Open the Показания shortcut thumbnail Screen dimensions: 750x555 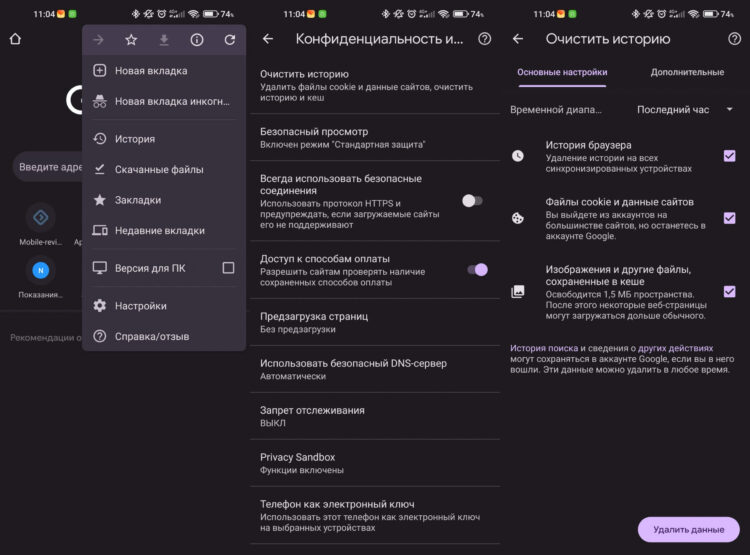41,270
